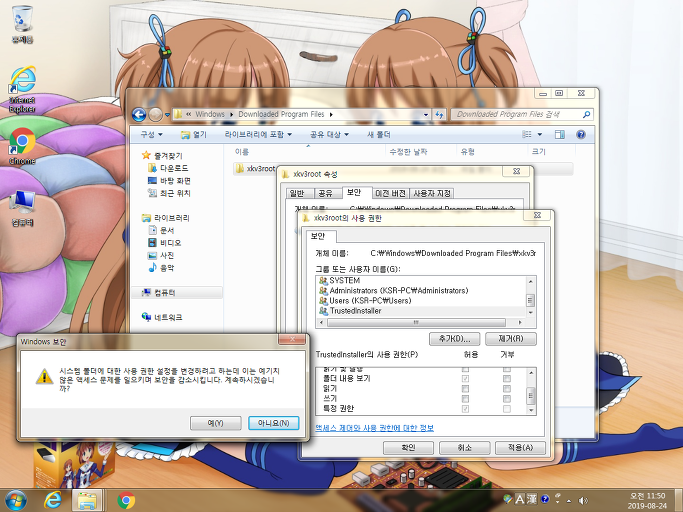This screenshot has width=683, height=512.
Task: Open Chrome from the taskbar
Action: tap(126, 500)
